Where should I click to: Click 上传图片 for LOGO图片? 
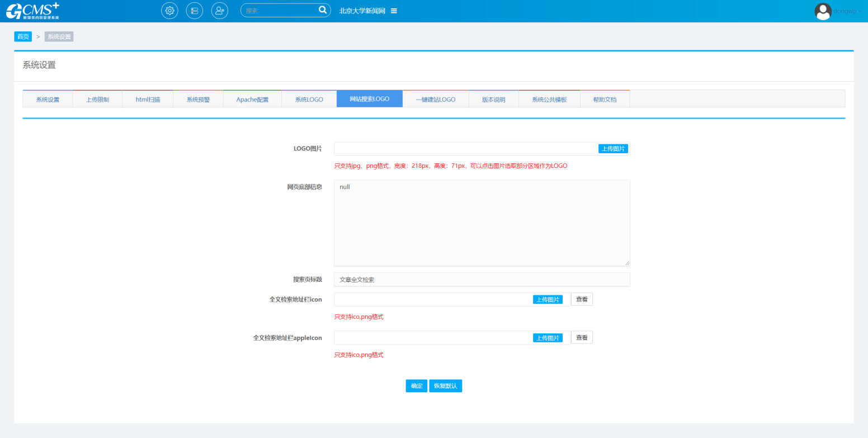click(x=614, y=149)
